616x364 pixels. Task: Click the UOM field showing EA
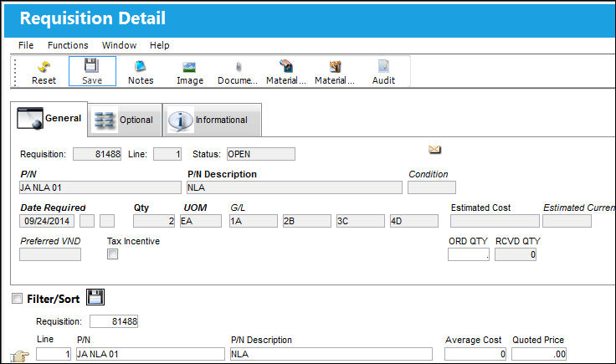tap(201, 221)
